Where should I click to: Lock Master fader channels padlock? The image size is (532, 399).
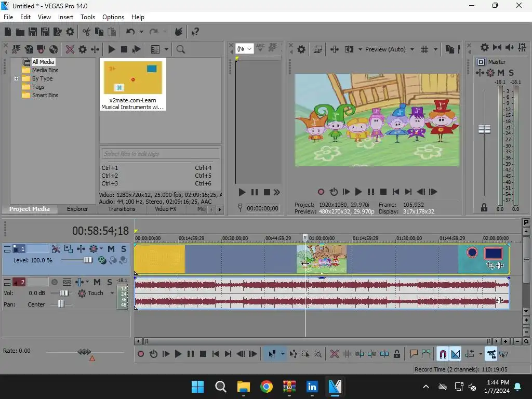pos(484,208)
